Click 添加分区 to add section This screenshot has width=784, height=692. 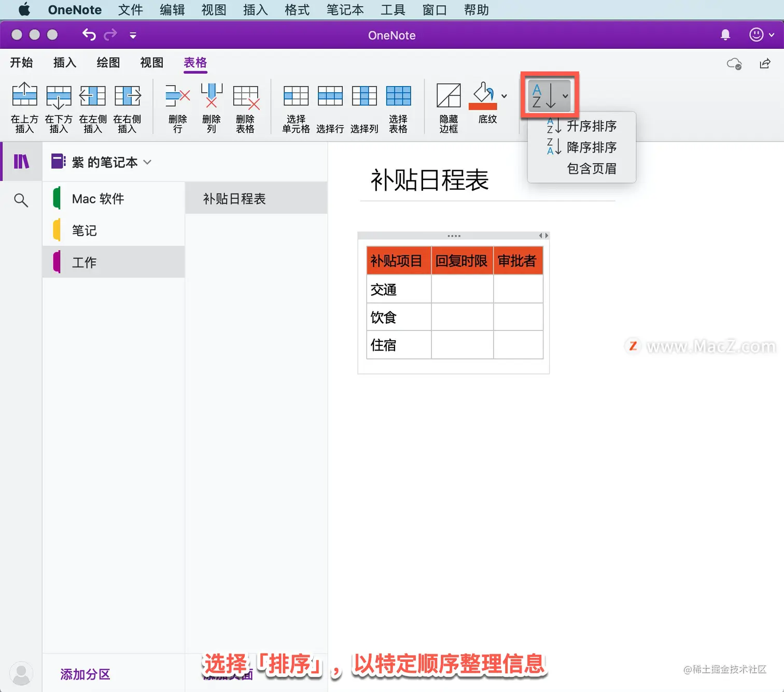(86, 674)
